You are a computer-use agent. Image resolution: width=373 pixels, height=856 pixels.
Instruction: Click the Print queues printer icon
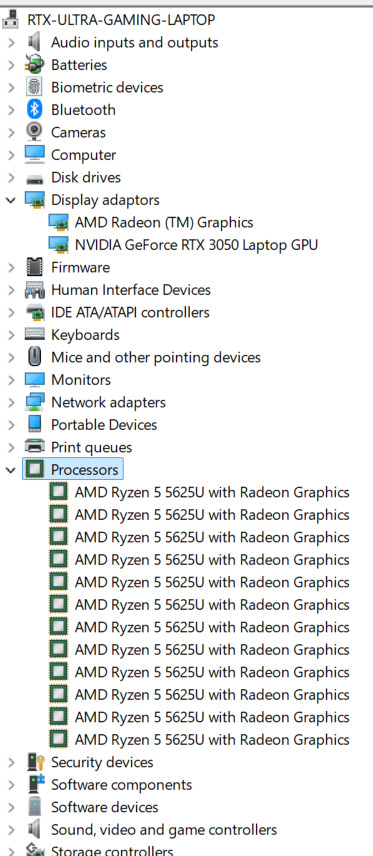34,447
